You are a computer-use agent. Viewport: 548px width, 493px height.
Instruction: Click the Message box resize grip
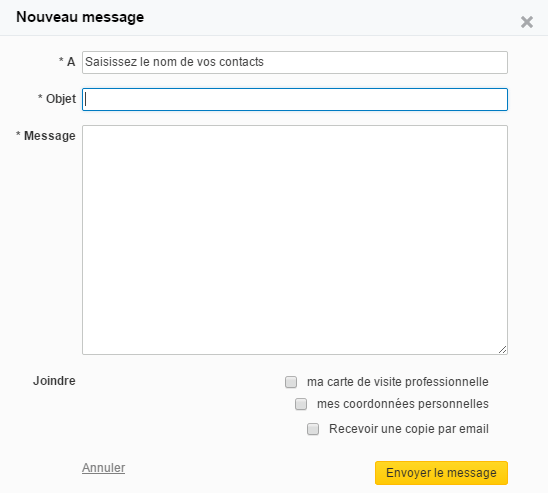pos(503,349)
